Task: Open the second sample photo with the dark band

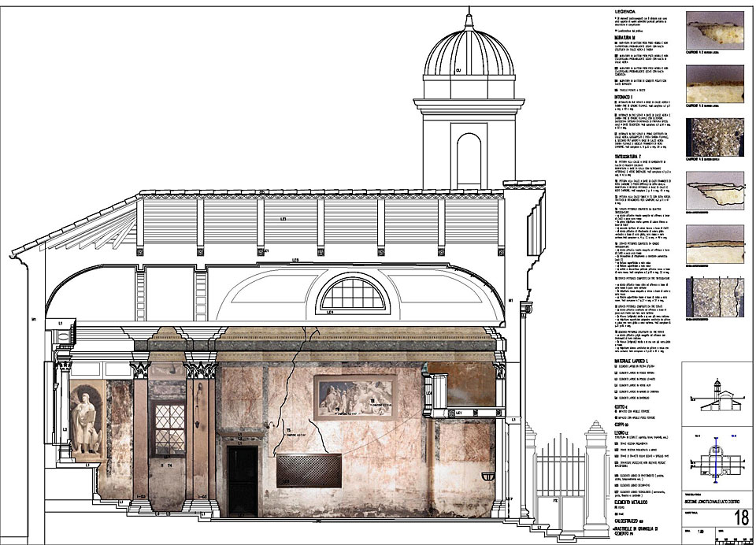Action: coord(715,83)
